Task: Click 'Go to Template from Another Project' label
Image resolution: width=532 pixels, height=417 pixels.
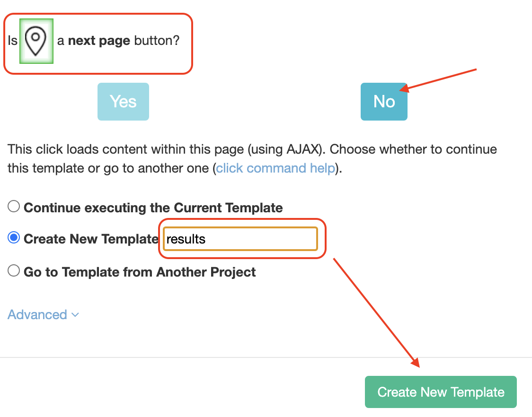Action: coord(140,272)
